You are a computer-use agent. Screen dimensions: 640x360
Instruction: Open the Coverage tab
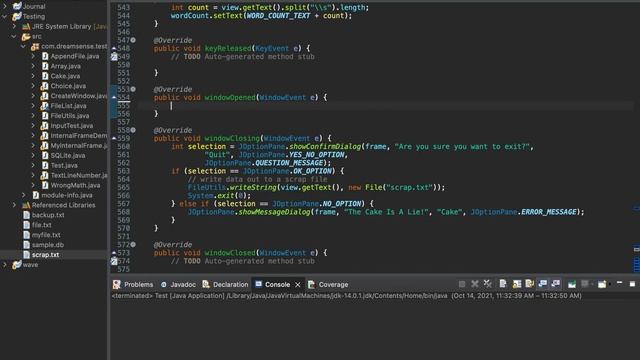[x=328, y=284]
